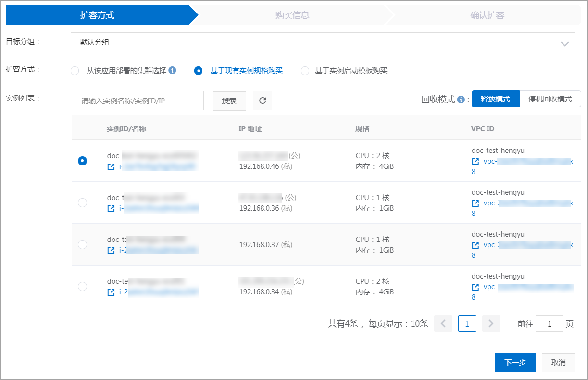
Task: Click 192.168.0.37 (私) IP text
Action: [266, 244]
